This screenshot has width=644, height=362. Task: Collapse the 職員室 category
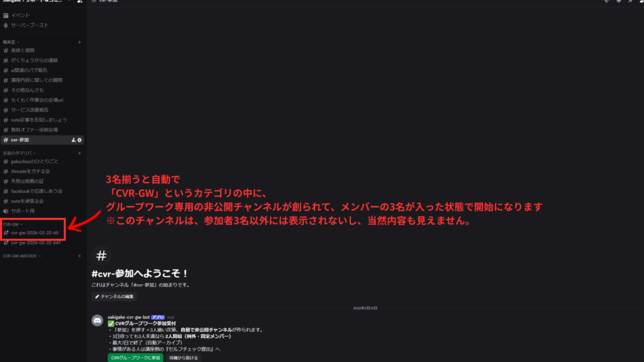point(10,42)
